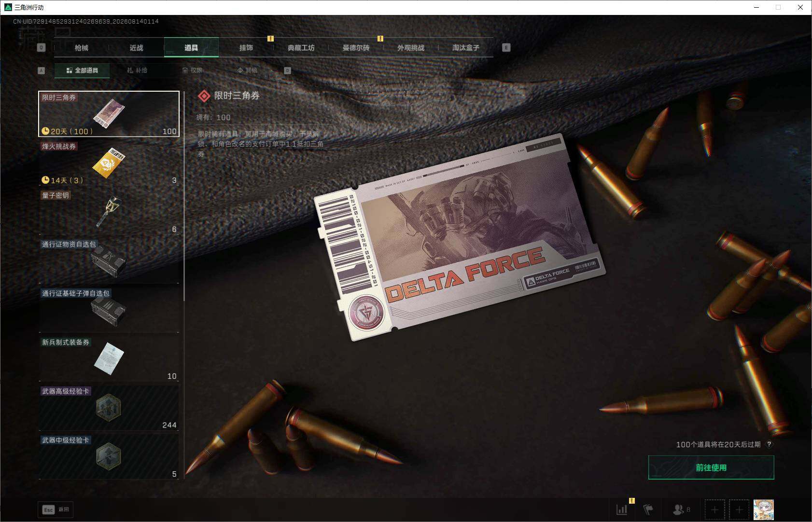Filter items by 补给
Viewport: 812px width, 522px height.
(x=137, y=70)
